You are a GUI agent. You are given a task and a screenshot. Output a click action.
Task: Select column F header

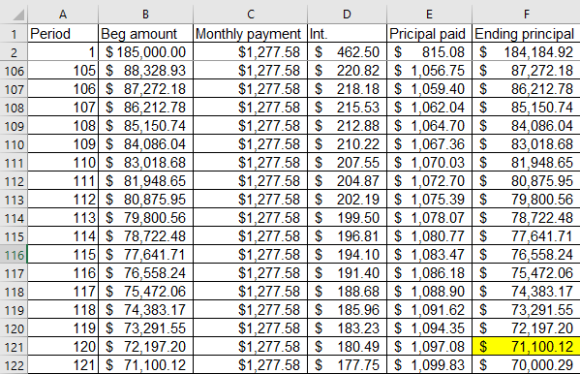[526, 14]
